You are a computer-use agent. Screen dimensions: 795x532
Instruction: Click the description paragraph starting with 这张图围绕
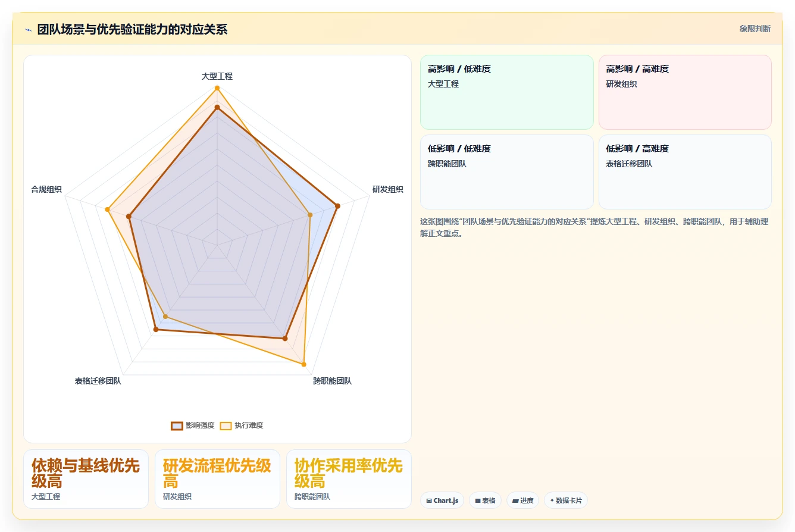pyautogui.click(x=594, y=227)
